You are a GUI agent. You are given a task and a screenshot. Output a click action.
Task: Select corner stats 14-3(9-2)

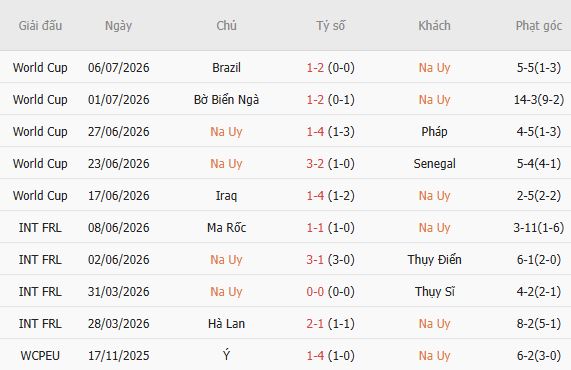(539, 100)
